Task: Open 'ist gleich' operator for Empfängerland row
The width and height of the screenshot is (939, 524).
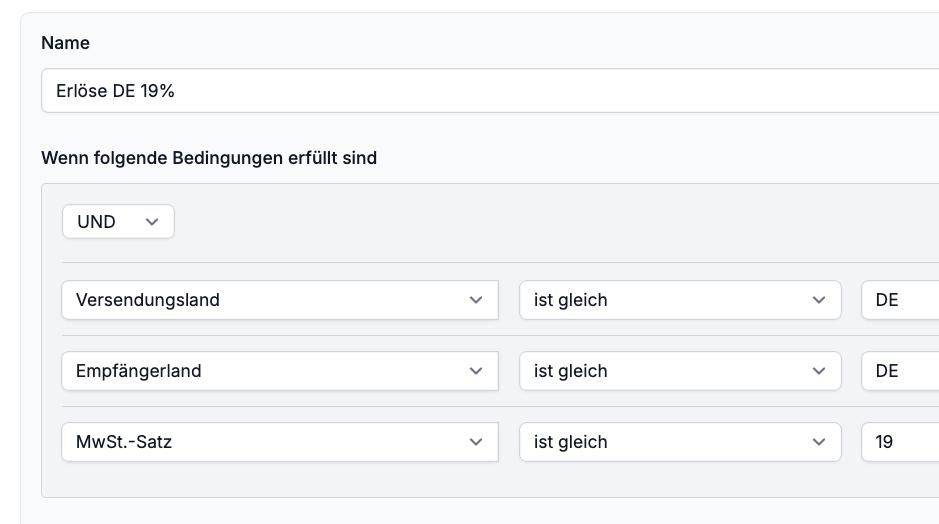Action: [x=680, y=371]
